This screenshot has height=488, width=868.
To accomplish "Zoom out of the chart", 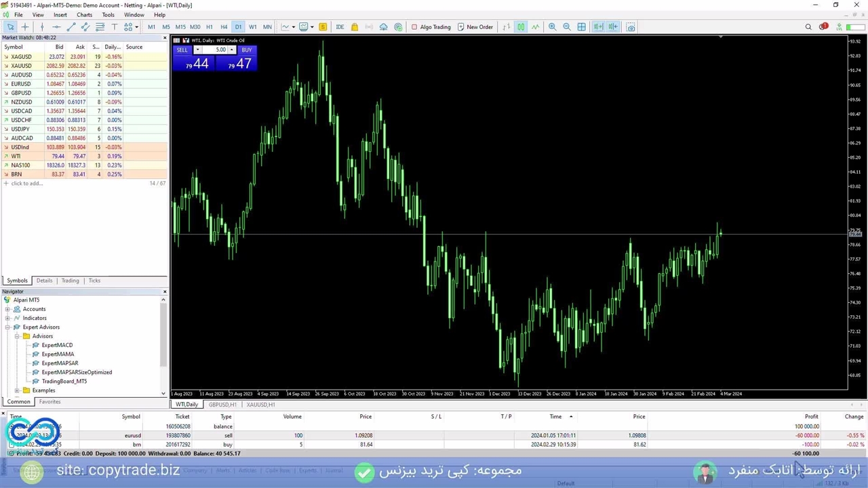I will 567,27.
